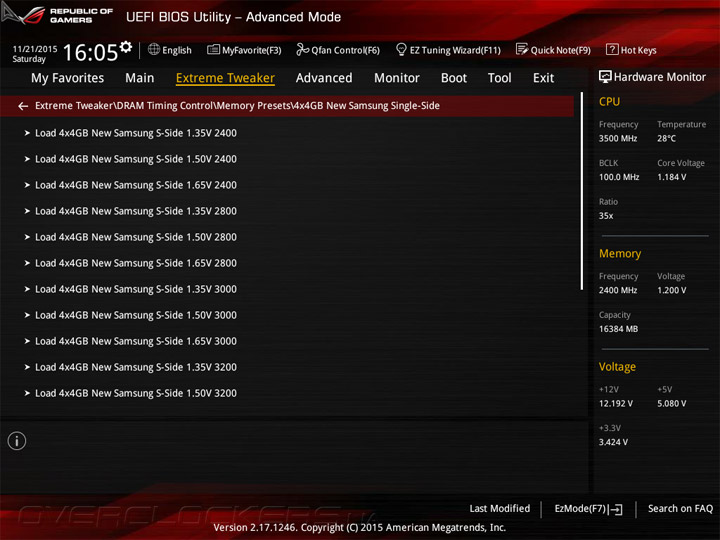This screenshot has height=540, width=720.
Task: Click the globe language icon
Action: pos(154,49)
